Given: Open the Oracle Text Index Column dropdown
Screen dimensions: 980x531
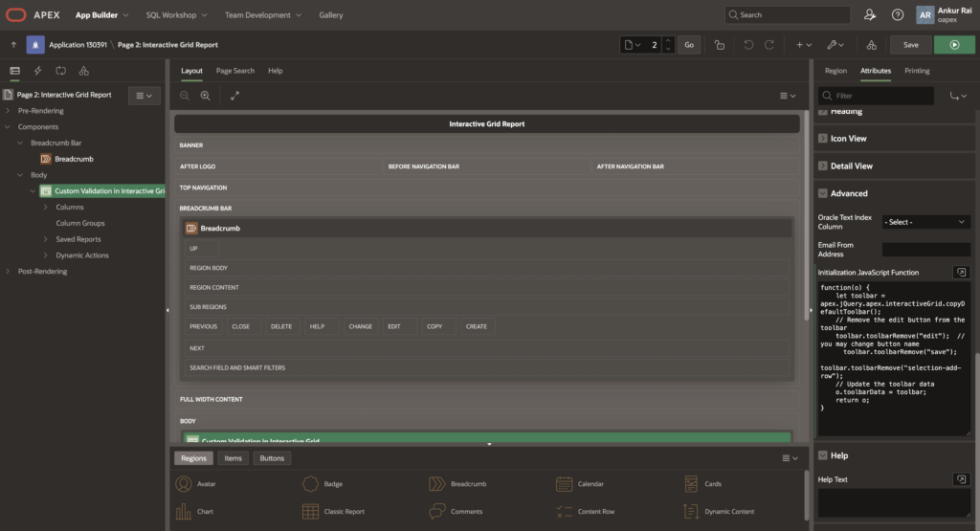Looking at the screenshot, I should point(925,222).
